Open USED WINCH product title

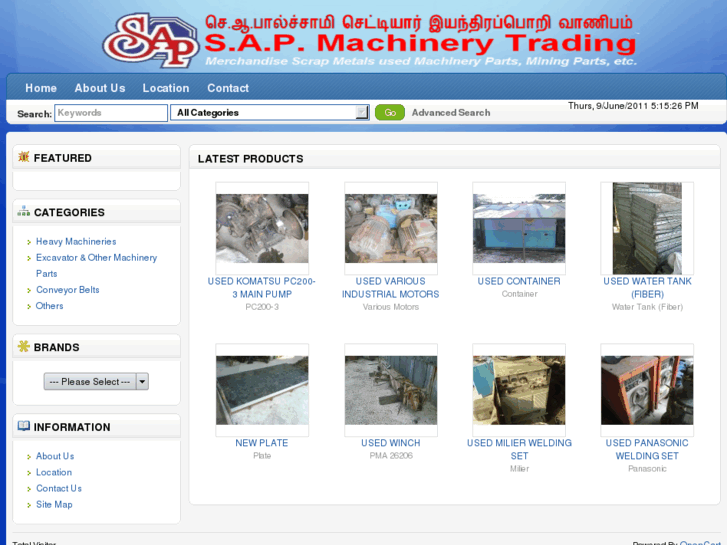(x=391, y=443)
